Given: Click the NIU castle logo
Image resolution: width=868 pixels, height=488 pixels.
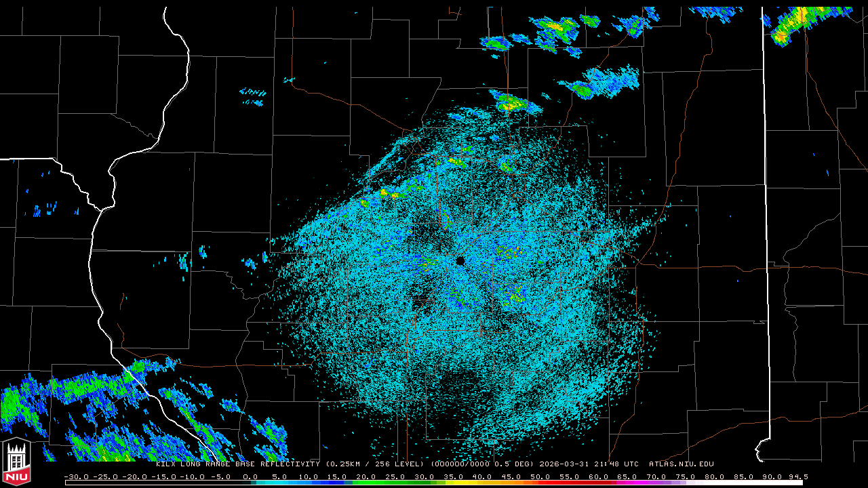Looking at the screenshot, I should [16, 463].
